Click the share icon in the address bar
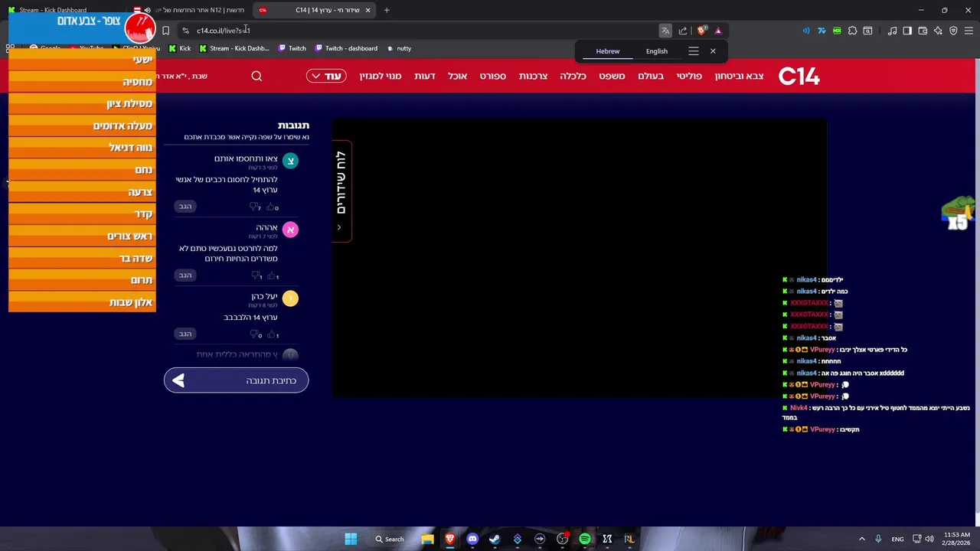 tap(683, 31)
